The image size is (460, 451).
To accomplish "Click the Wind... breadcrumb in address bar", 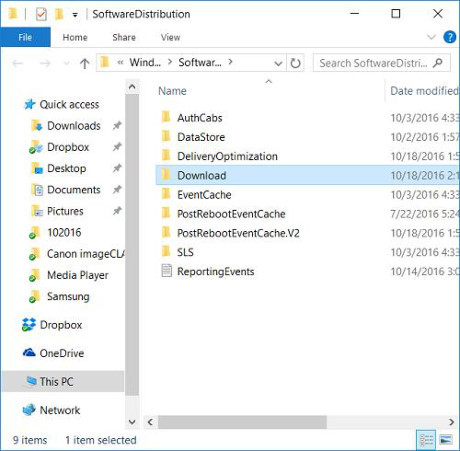I will pos(145,62).
